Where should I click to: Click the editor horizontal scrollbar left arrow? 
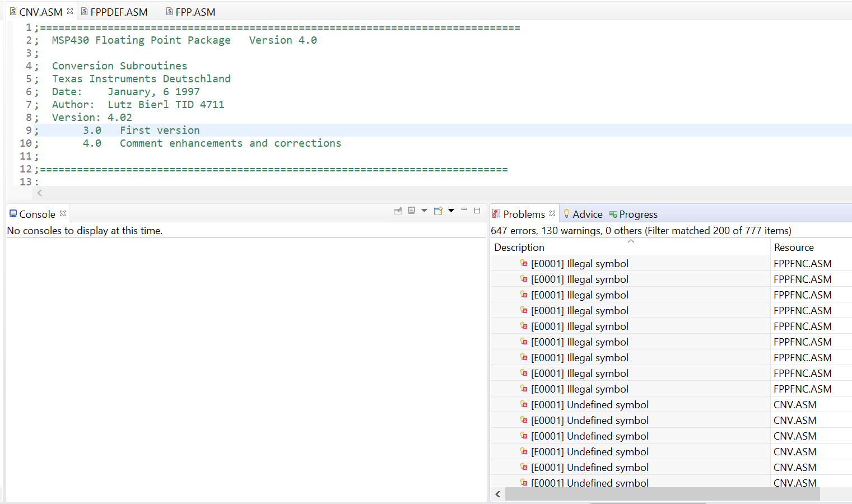coord(39,193)
